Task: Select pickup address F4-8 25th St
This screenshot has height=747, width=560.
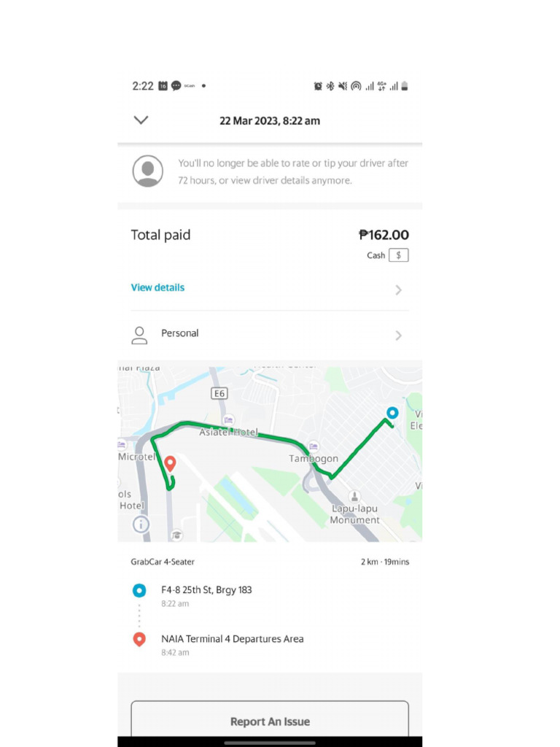Action: coord(206,589)
